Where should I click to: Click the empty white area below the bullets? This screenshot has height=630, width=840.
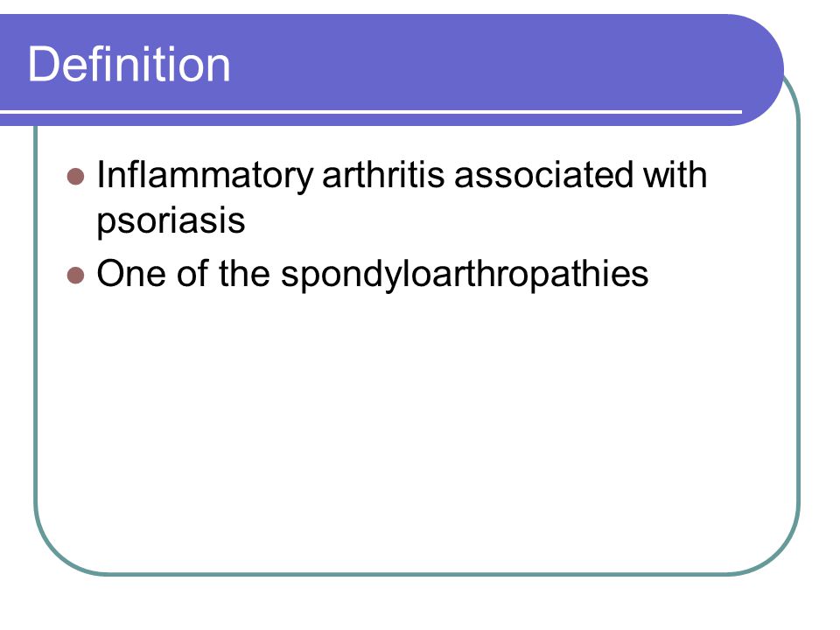[418, 429]
